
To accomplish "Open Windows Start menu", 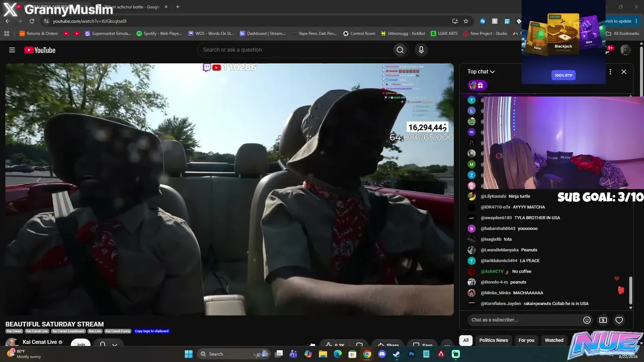I will 189,354.
